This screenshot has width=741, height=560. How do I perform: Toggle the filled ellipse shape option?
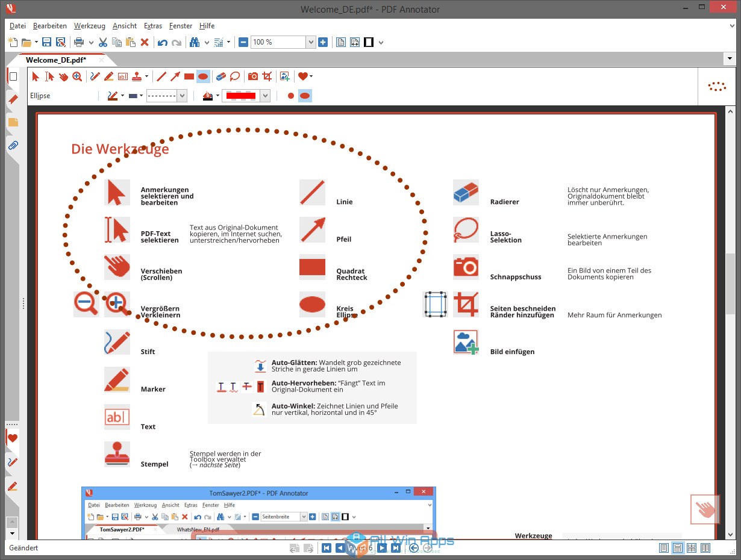click(305, 96)
